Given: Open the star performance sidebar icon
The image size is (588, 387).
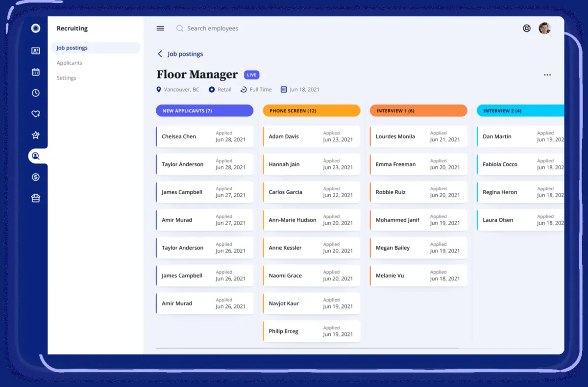Looking at the screenshot, I should click(35, 135).
